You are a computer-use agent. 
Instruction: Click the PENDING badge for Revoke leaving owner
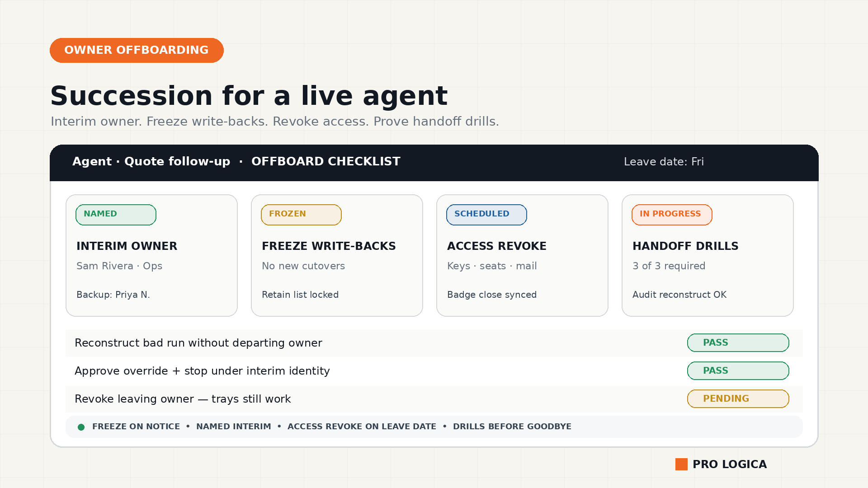[x=738, y=399]
